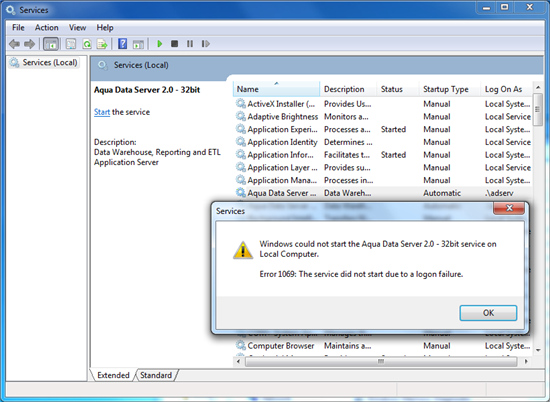Open the View menu
The width and height of the screenshot is (550, 402).
[77, 28]
